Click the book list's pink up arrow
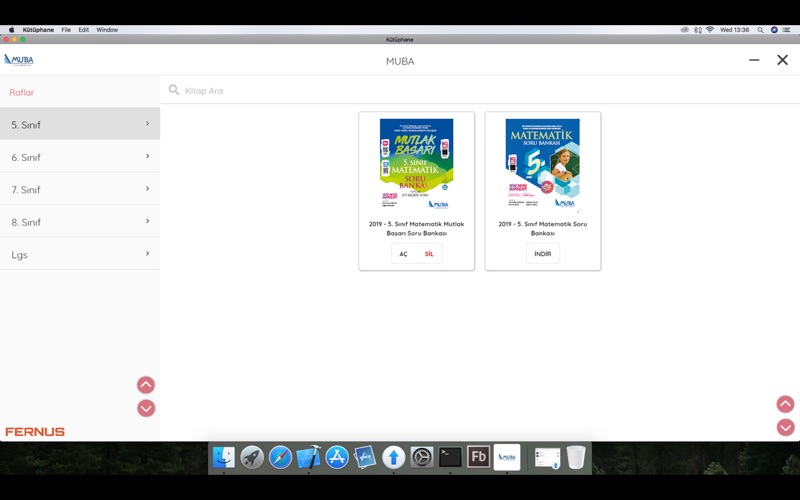 [x=785, y=404]
